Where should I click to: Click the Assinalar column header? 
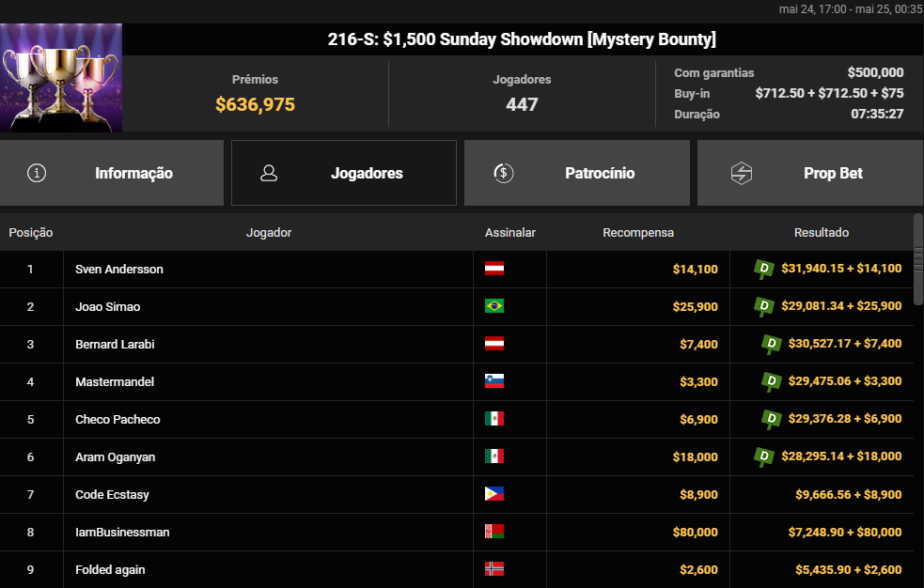(x=510, y=233)
